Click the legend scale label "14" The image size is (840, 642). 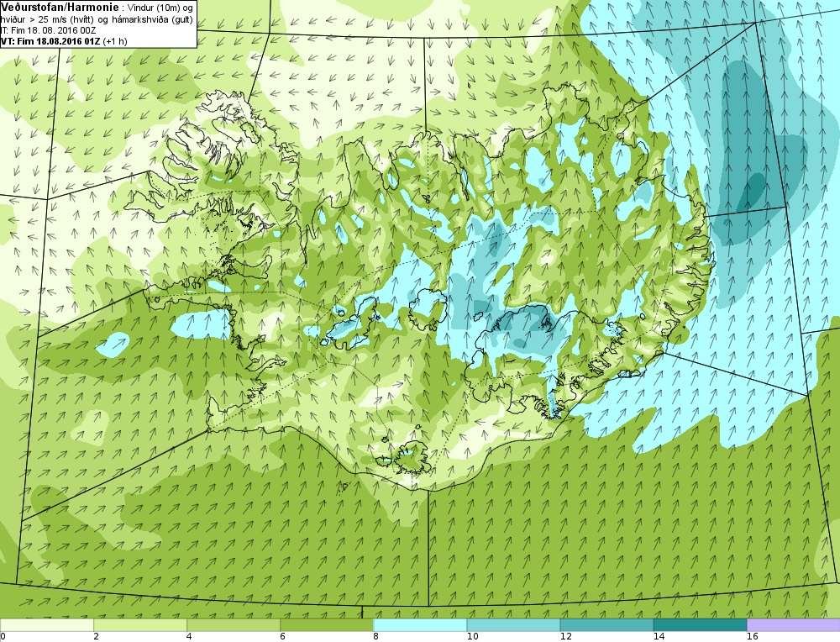(x=659, y=637)
